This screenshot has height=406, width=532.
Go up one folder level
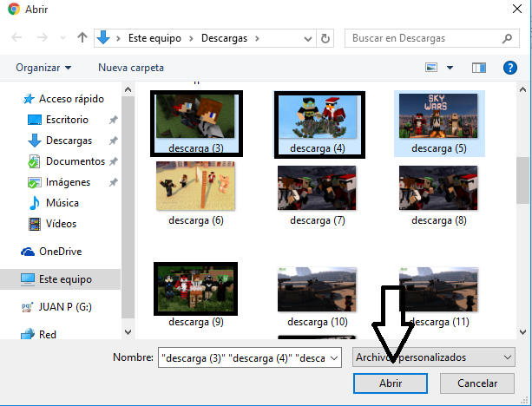tap(82, 37)
